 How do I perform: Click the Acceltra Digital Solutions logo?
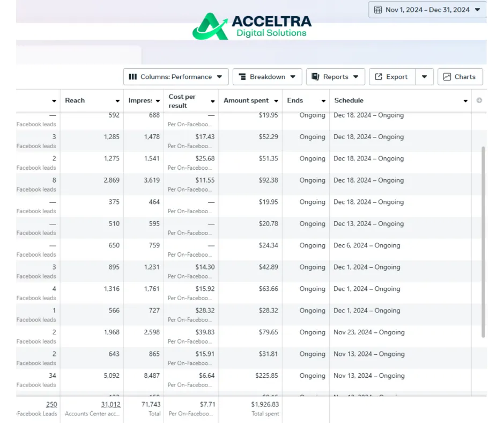(251, 26)
